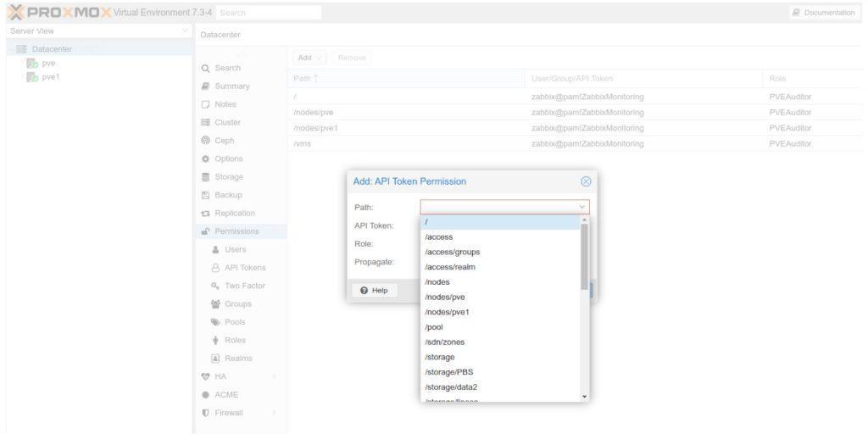Sort by the Path column header

pyautogui.click(x=406, y=79)
